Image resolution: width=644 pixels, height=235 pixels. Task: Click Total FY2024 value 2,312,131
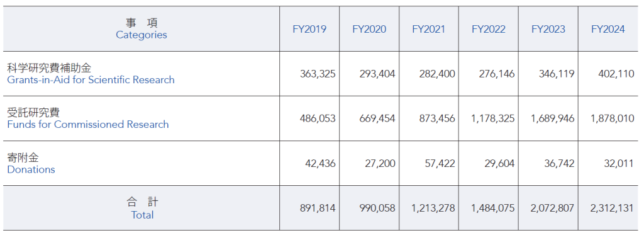point(612,209)
